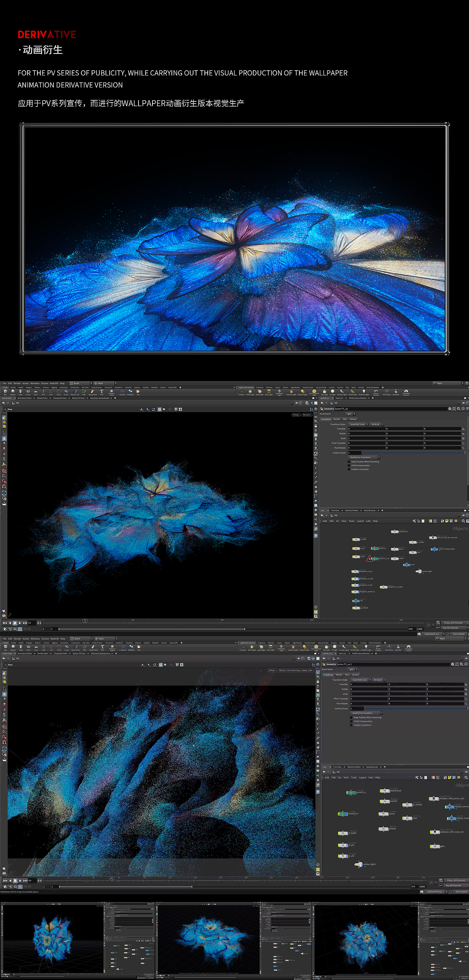Image resolution: width=469 pixels, height=980 pixels.
Task: Enable Keep Position When Parenting in lower Houdini window
Action: coord(351,718)
